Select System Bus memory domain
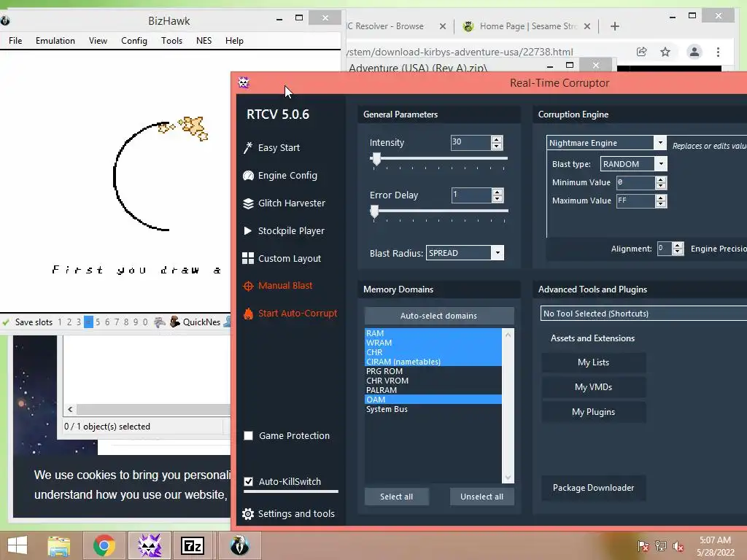747x560 pixels. pos(433,410)
